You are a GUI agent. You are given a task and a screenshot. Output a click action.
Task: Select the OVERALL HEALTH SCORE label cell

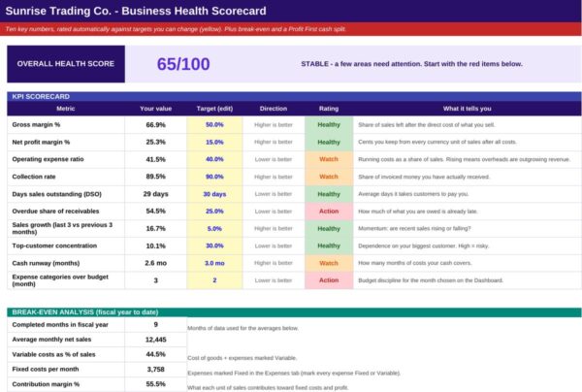[x=66, y=64]
